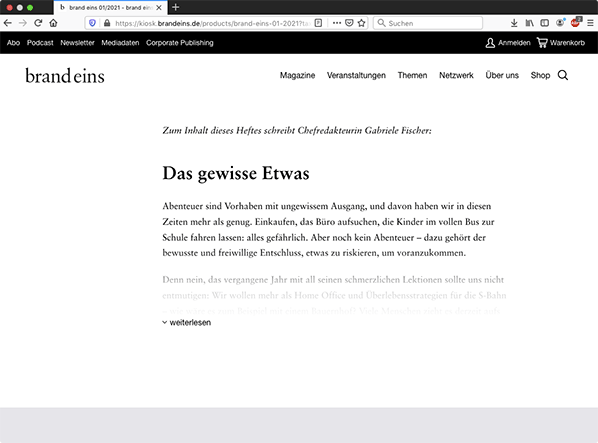Screen dimensions: 598x443
Task: Expand the text with weiterlesen
Action: [x=186, y=323]
